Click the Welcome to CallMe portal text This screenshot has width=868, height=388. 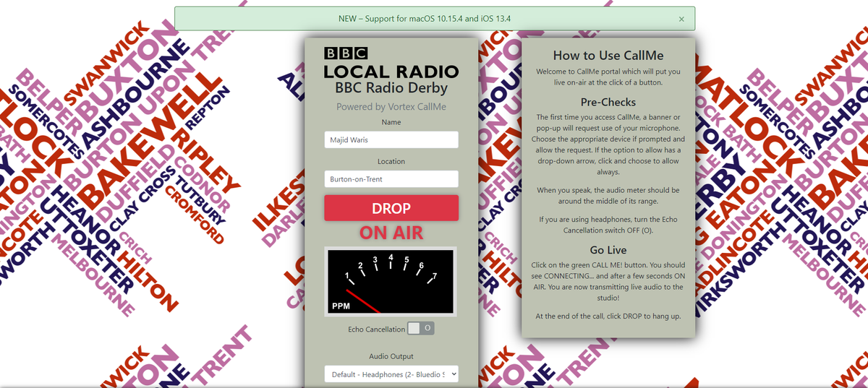[x=608, y=77]
